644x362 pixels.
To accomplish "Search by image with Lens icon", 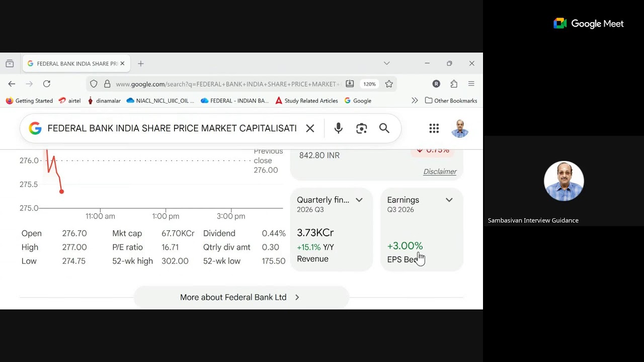I will (x=362, y=128).
